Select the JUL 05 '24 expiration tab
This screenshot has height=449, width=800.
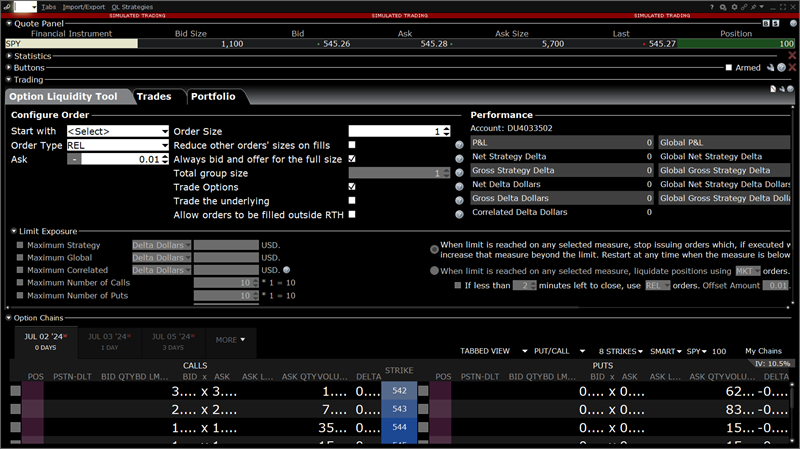point(172,341)
